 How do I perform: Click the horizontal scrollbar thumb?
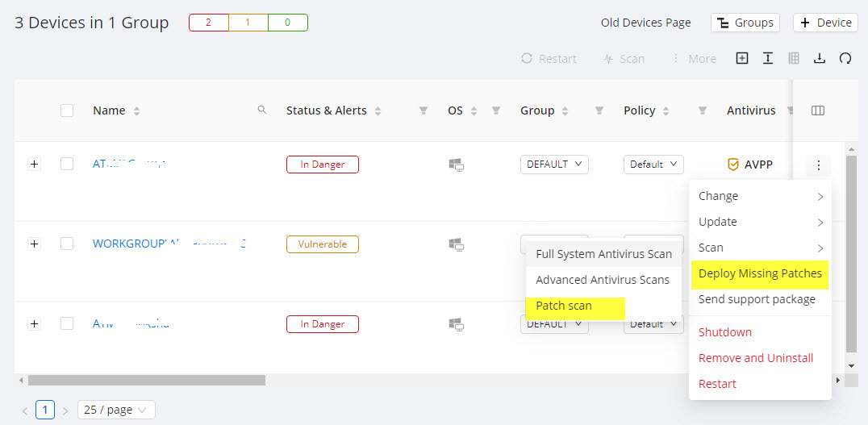click(147, 380)
